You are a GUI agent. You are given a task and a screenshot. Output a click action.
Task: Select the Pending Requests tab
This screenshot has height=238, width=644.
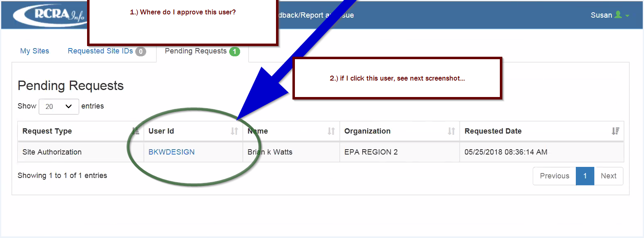coord(195,51)
